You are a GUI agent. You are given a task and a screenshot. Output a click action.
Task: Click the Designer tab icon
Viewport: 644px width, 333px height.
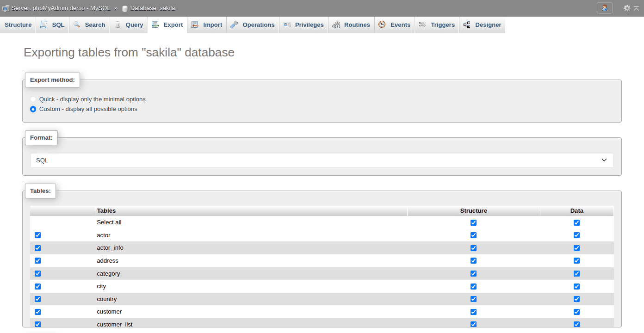pyautogui.click(x=467, y=25)
